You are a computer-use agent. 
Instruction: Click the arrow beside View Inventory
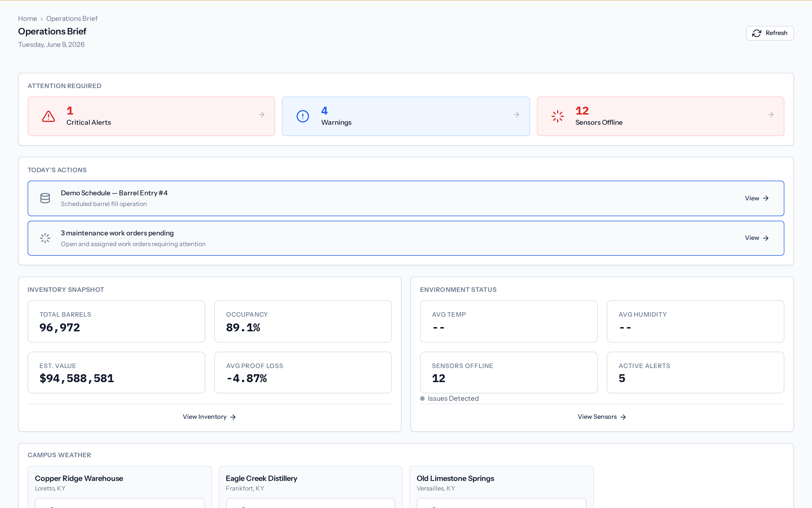(x=233, y=417)
